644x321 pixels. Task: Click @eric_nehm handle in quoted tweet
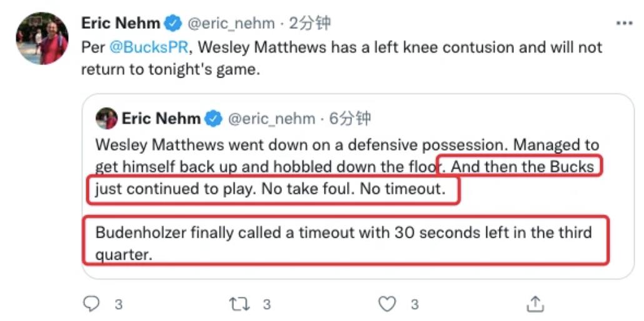pos(270,118)
